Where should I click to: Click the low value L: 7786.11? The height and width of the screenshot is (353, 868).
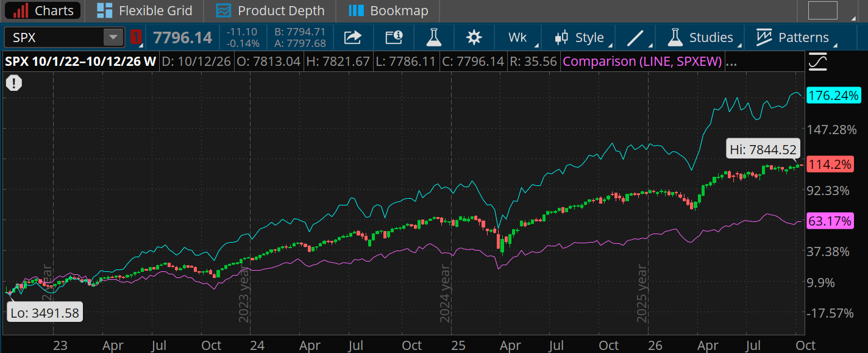(405, 62)
